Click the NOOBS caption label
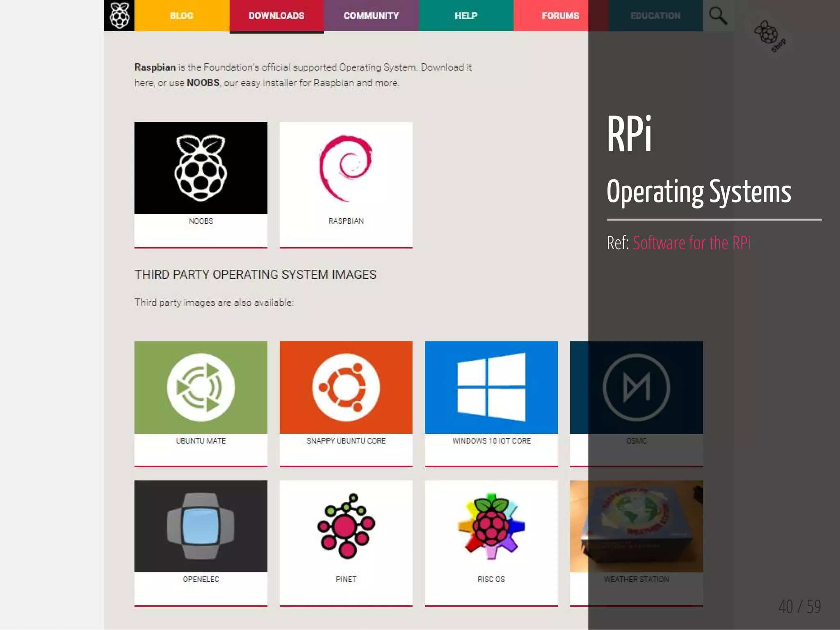This screenshot has height=630, width=840. pos(201,221)
